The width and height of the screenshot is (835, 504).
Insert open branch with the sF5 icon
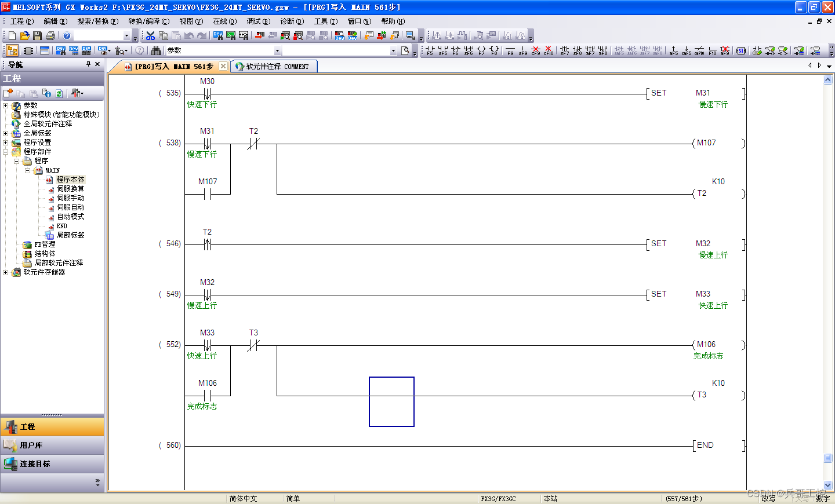[x=443, y=50]
